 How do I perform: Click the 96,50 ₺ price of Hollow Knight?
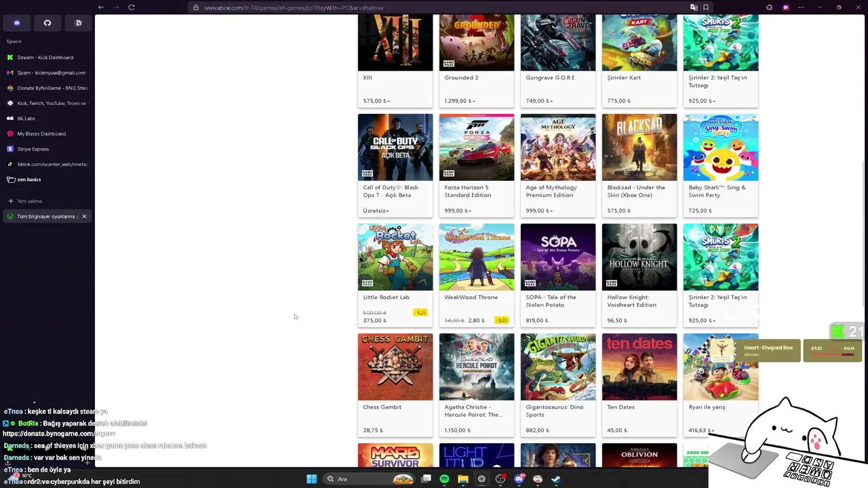[617, 321]
